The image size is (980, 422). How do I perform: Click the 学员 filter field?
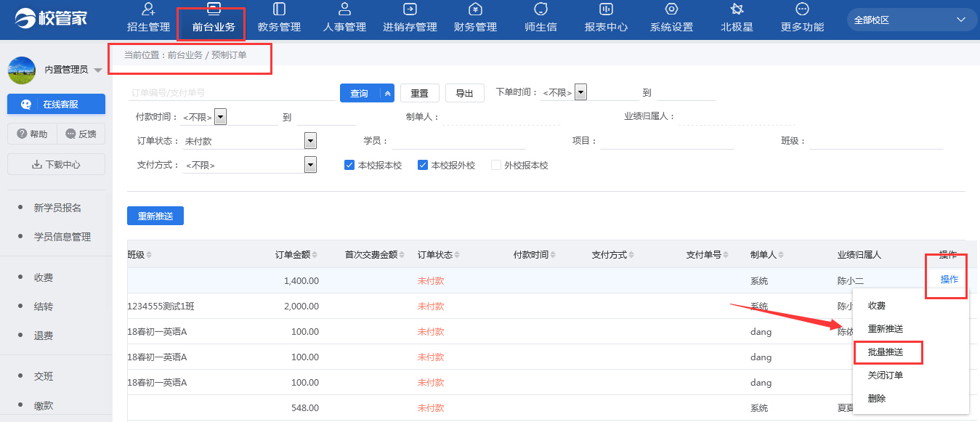[x=458, y=141]
